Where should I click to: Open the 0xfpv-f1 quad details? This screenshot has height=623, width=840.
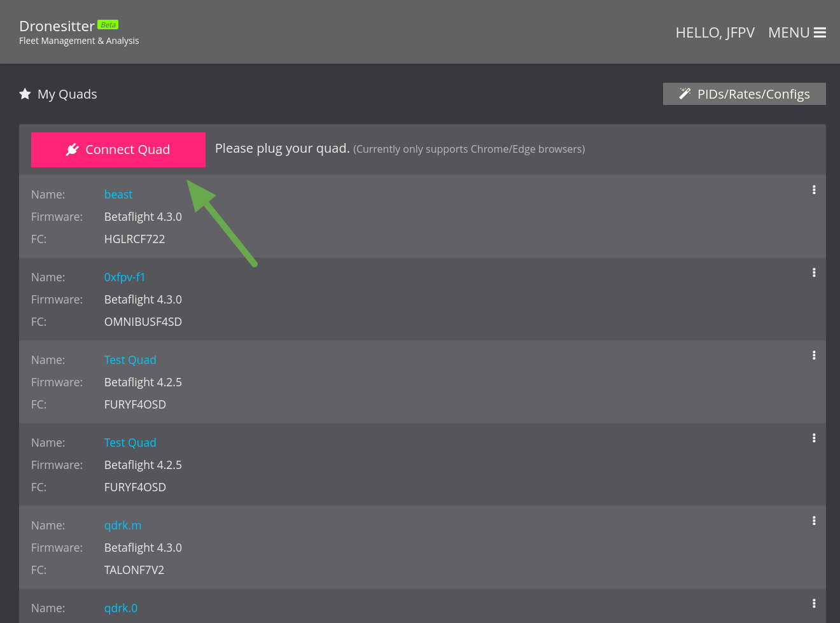tap(125, 277)
